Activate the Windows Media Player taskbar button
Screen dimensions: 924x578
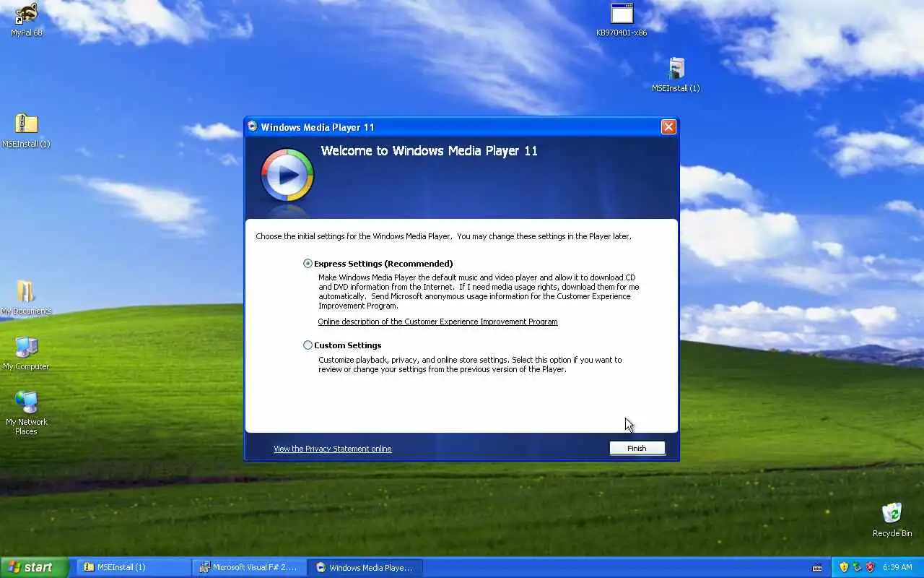pyautogui.click(x=365, y=568)
